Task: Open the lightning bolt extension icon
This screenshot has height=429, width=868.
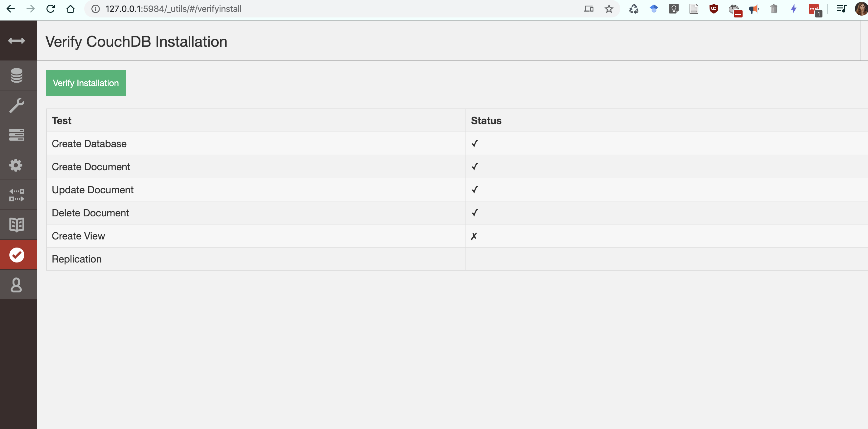Action: [793, 9]
